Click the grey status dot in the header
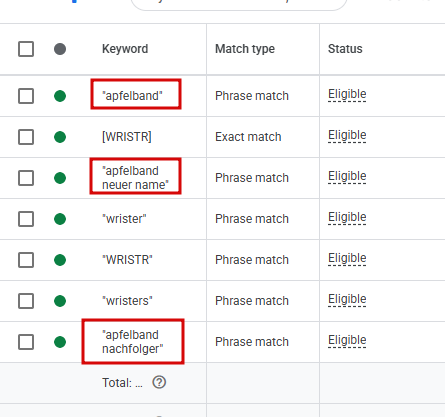 coord(60,49)
